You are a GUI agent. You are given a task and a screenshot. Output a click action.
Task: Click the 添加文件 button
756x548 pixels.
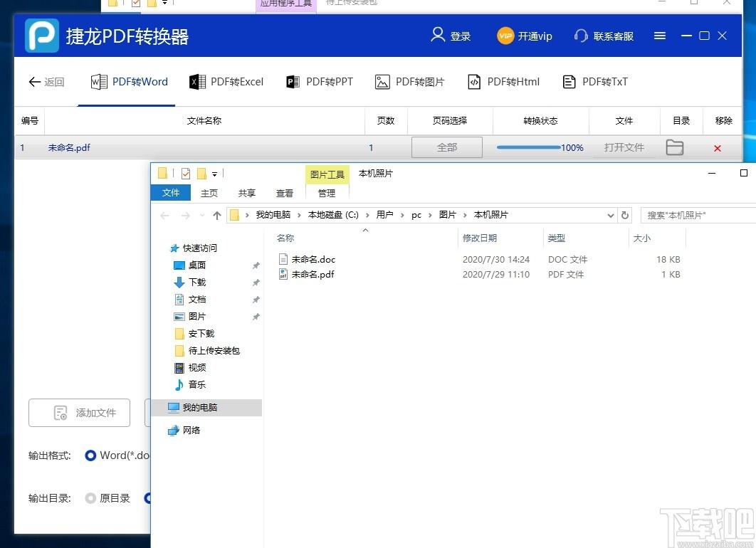(80, 413)
